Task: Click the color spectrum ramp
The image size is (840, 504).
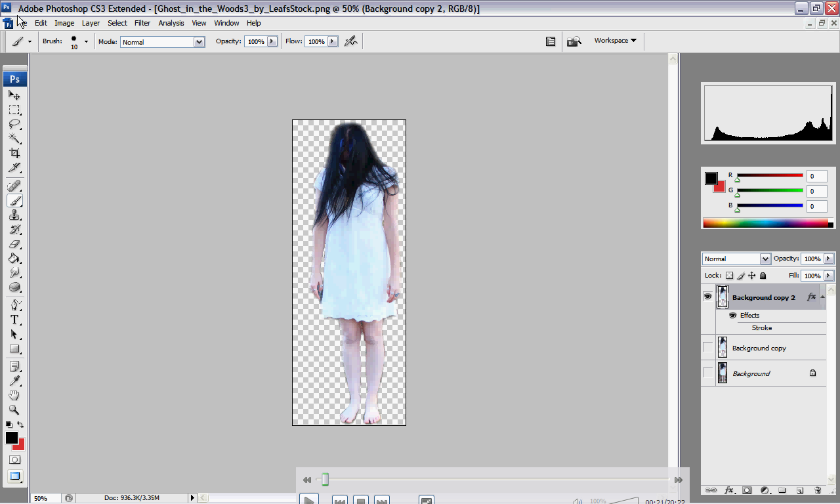Action: (765, 224)
